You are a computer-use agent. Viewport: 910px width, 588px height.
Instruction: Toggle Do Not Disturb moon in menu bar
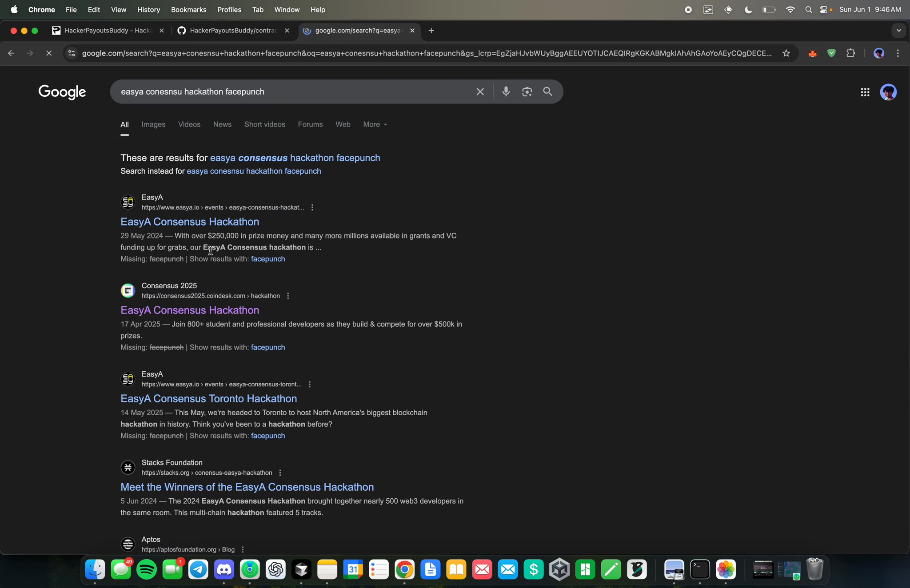click(748, 10)
